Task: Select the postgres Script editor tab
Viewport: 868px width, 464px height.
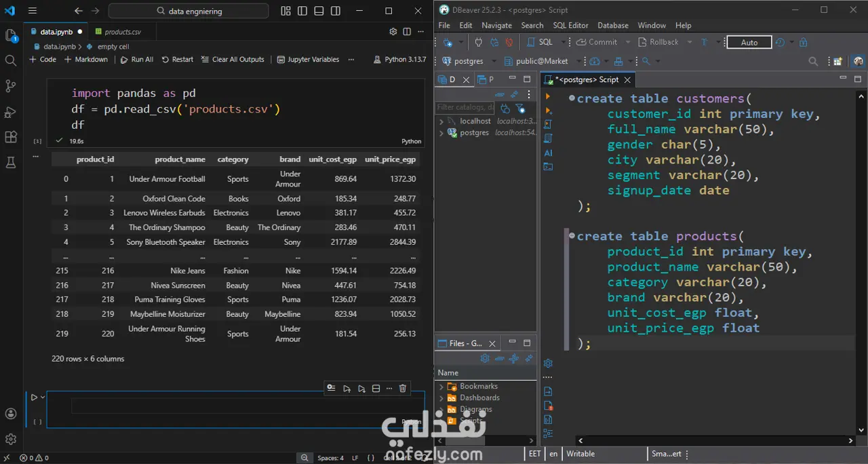Action: pos(587,80)
